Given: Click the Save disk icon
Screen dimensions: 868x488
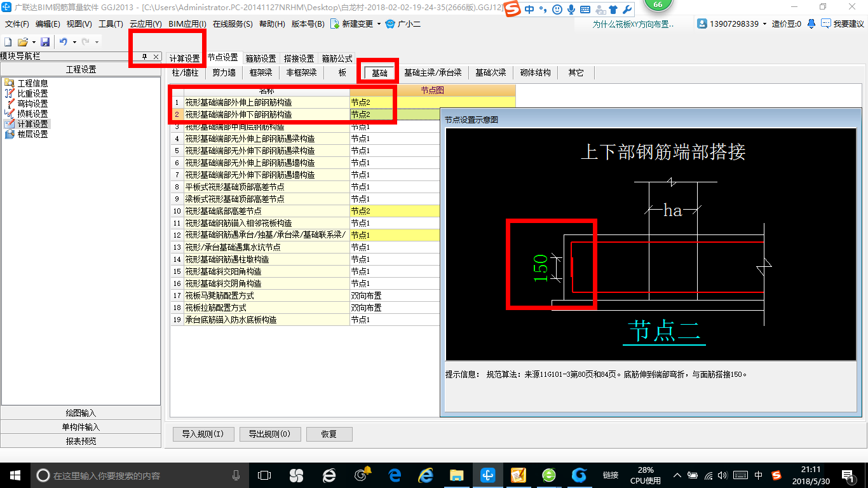Looking at the screenshot, I should (x=45, y=42).
